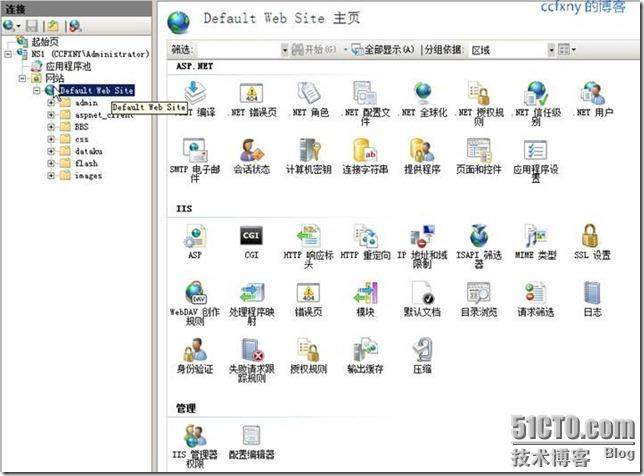Screen dimensions: 644x476
Task: Open the CGI feature icon
Action: click(251, 241)
